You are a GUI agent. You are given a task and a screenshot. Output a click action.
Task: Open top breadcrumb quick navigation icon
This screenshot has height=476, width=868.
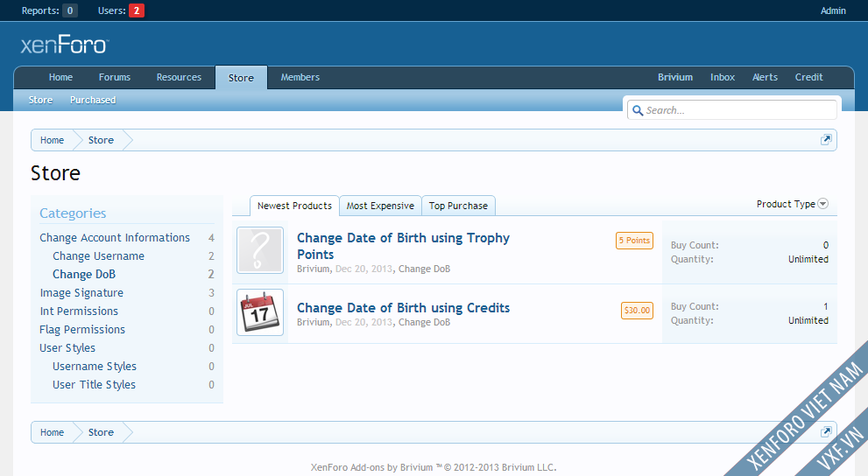click(x=826, y=140)
